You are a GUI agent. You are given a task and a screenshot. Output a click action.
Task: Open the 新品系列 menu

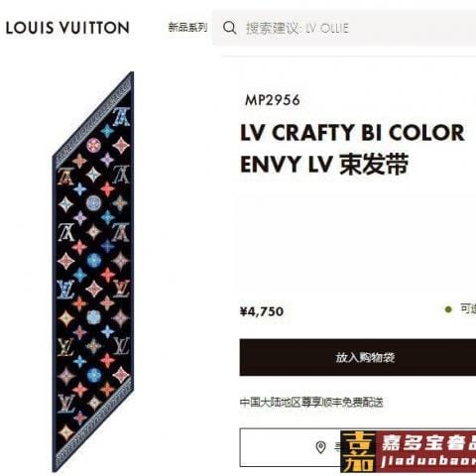(x=187, y=28)
